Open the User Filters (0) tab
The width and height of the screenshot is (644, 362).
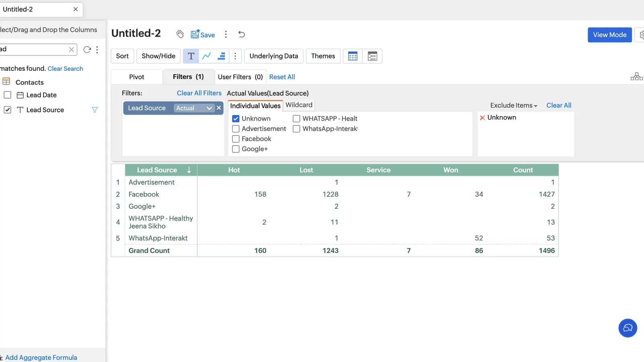(x=240, y=77)
